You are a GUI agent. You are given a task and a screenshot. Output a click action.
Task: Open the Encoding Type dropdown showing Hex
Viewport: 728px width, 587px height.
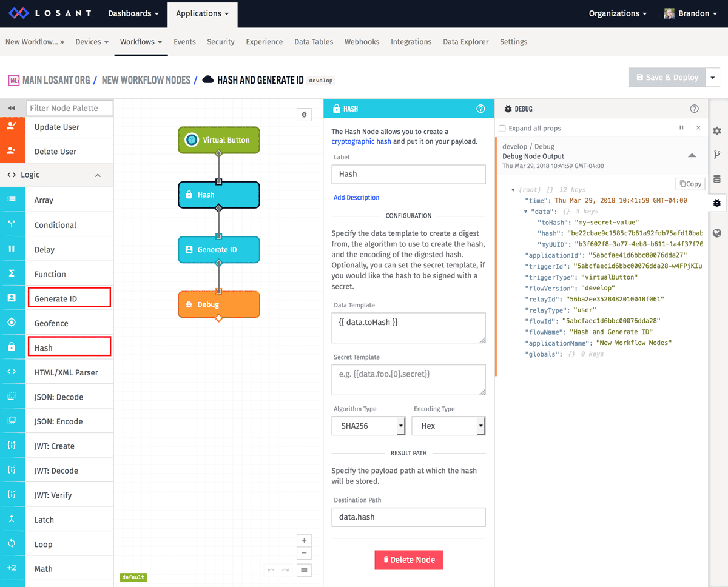click(x=448, y=426)
